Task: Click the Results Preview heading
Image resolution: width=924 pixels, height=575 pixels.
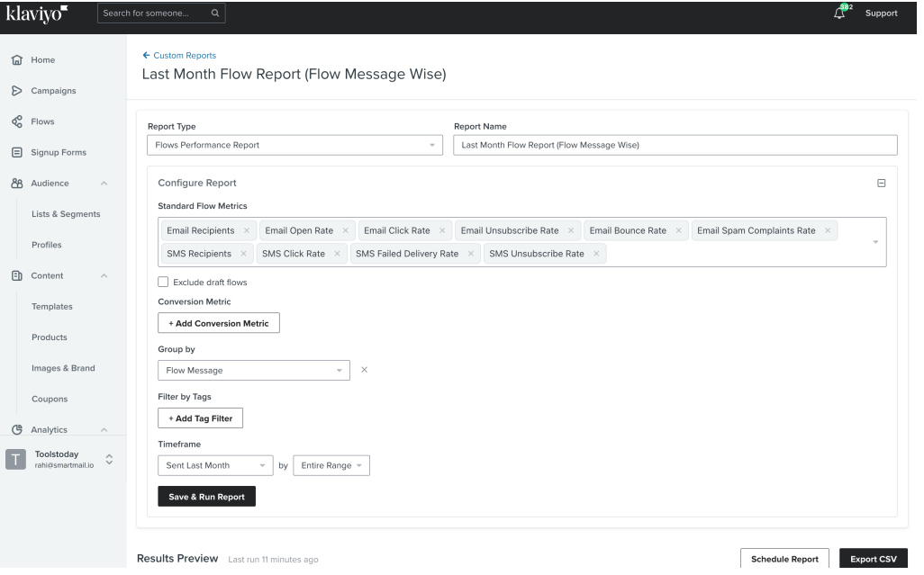Action: pyautogui.click(x=177, y=559)
